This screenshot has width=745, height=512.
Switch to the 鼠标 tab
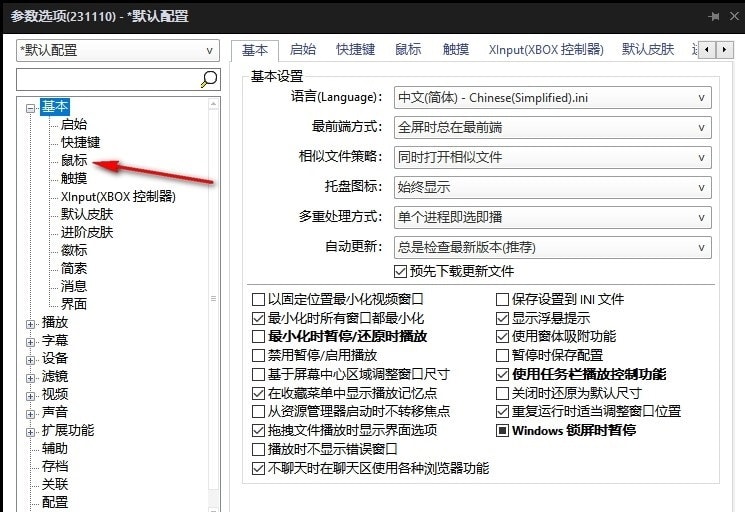point(408,49)
